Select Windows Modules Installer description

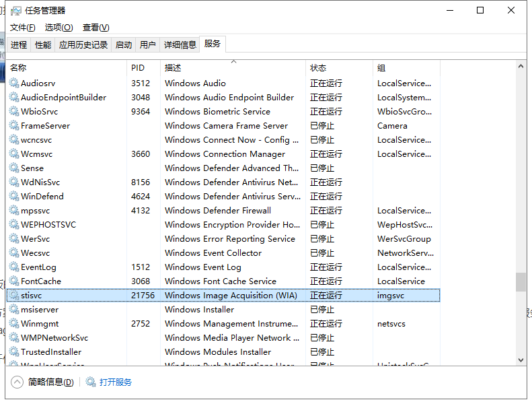(218, 352)
